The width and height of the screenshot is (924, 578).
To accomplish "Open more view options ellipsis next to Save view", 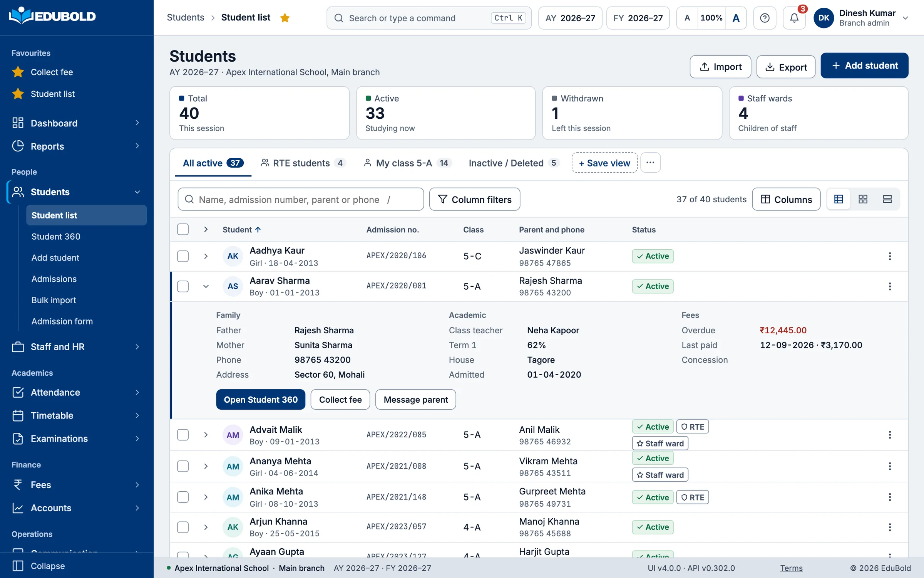I will (x=651, y=163).
